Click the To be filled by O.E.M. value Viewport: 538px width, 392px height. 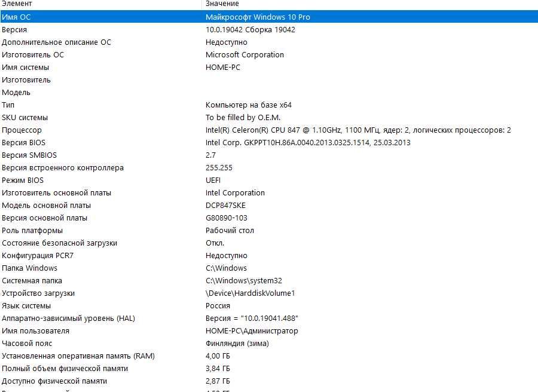pyautogui.click(x=243, y=118)
